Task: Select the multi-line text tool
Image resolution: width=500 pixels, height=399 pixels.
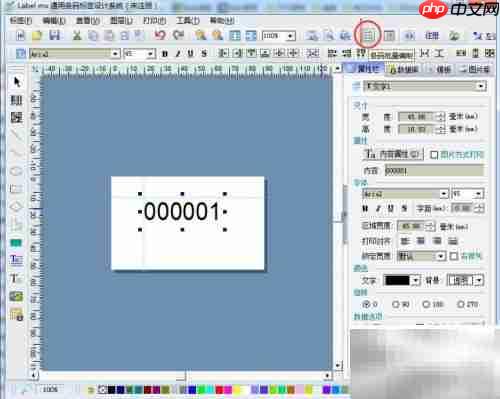Action: (16, 260)
